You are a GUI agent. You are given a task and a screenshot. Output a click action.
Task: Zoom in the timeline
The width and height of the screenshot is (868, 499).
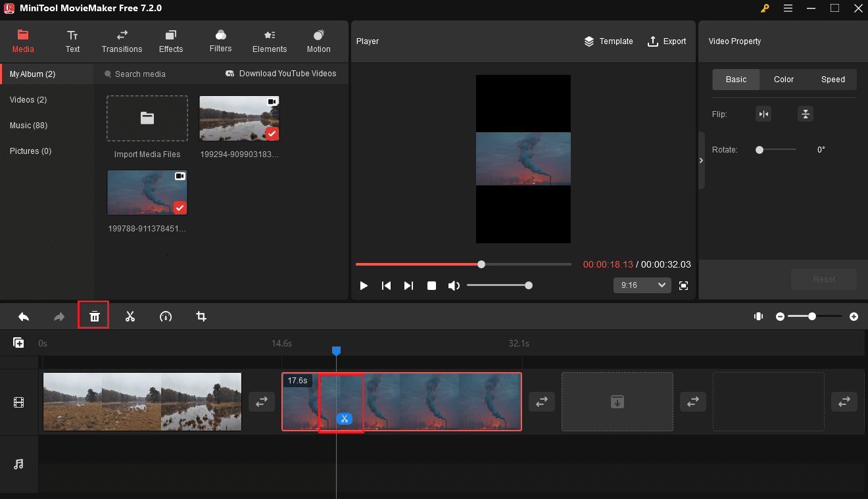pos(854,317)
